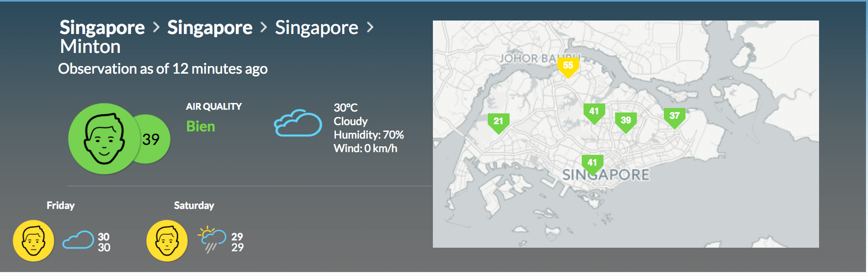This screenshot has height=276, width=868.
Task: Select the green 39 map marker
Action: point(626,122)
